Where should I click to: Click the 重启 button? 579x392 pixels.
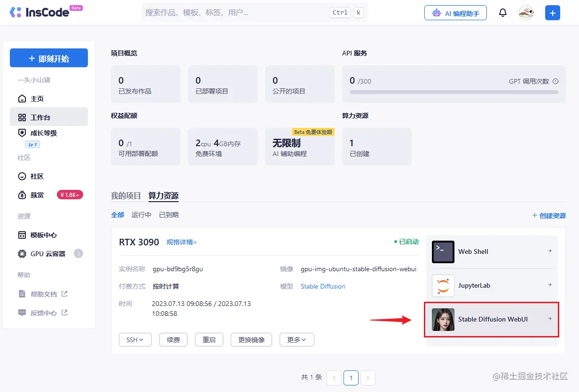coord(209,339)
